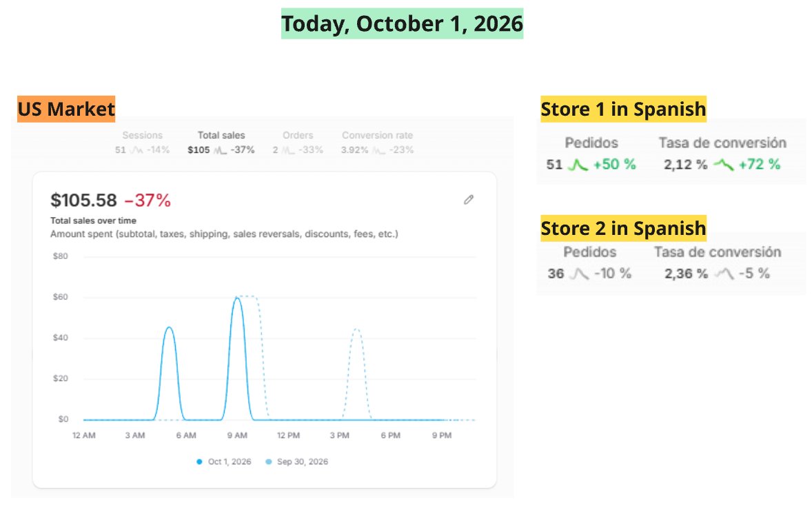Open Store 1 Tasa de conversión metric
This screenshot has width=812, height=505.
[722, 154]
